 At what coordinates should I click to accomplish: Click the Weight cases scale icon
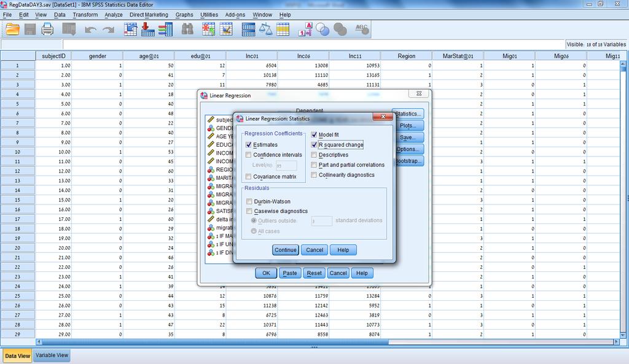click(x=265, y=29)
